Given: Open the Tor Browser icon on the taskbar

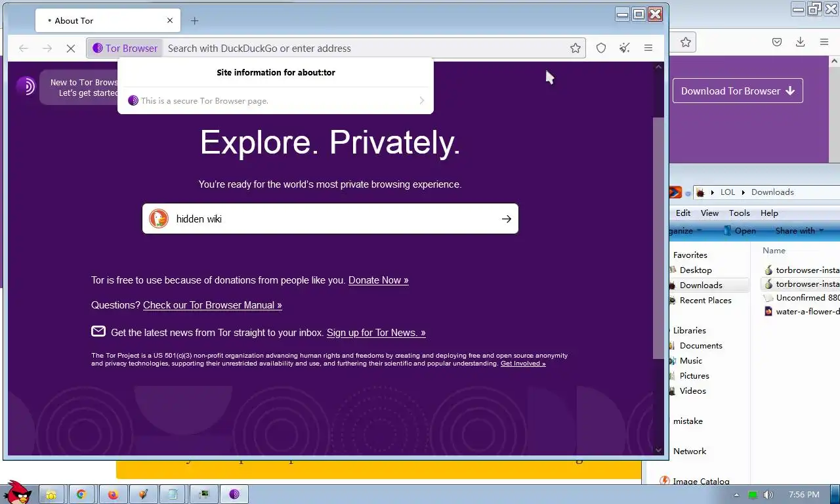Looking at the screenshot, I should (234, 494).
